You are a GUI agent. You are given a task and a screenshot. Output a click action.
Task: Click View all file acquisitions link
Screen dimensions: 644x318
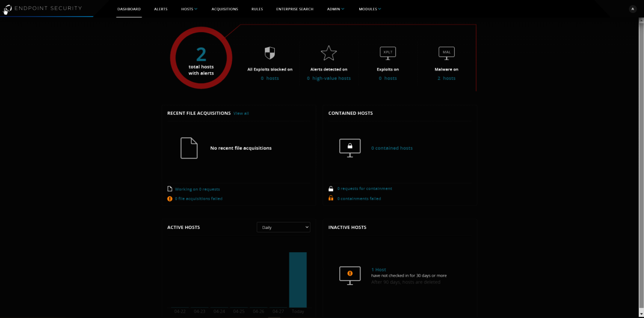pos(241,114)
